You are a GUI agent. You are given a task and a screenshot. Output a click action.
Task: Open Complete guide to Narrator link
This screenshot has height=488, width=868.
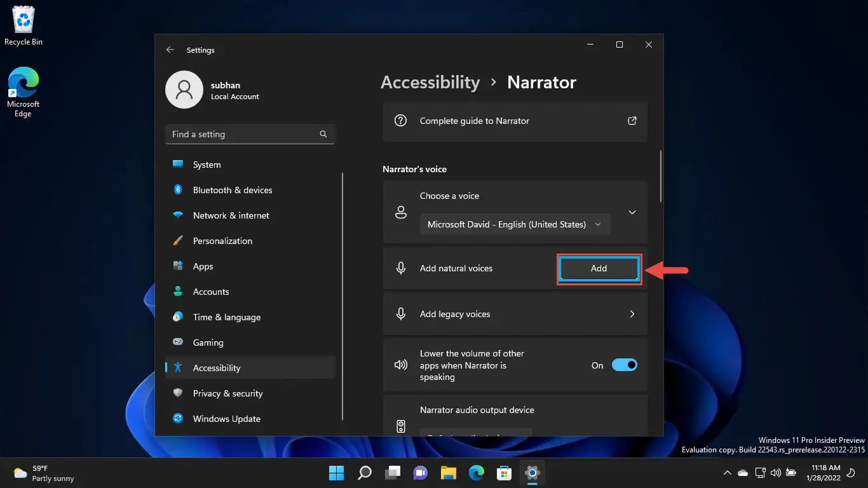tap(515, 121)
